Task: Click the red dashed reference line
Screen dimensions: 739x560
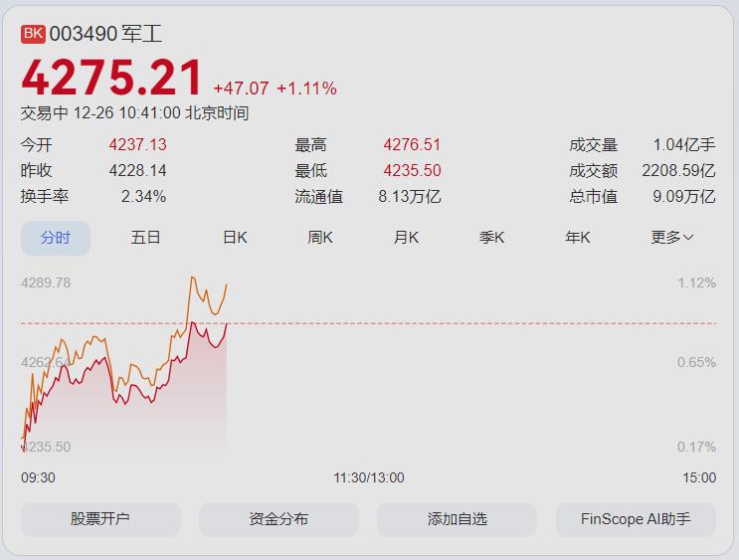Action: [x=448, y=323]
